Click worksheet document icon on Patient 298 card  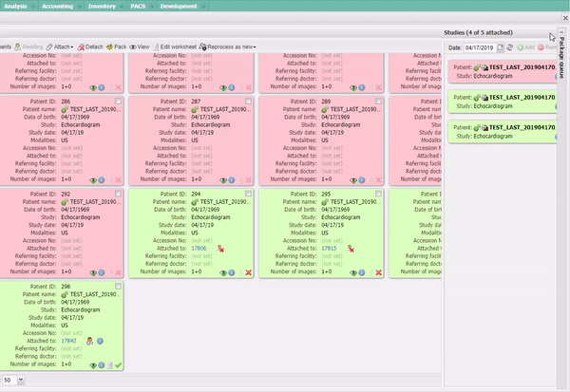tap(110, 365)
